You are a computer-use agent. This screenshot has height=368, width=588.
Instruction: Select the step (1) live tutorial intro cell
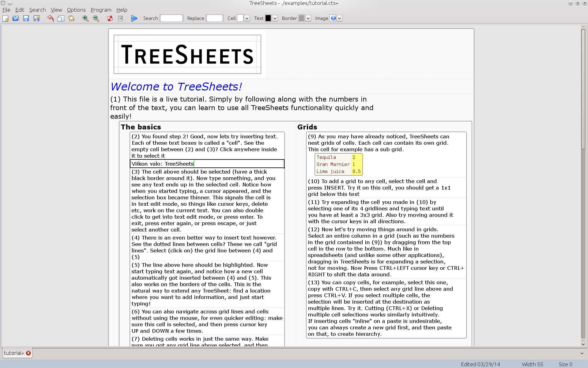(x=242, y=108)
